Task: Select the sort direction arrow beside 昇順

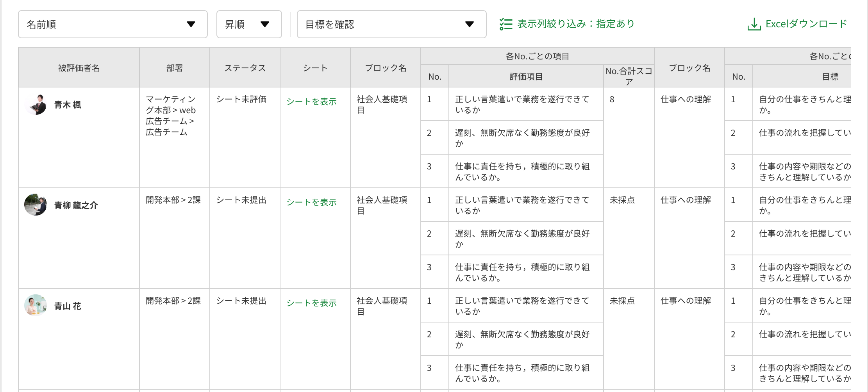Action: pos(265,24)
